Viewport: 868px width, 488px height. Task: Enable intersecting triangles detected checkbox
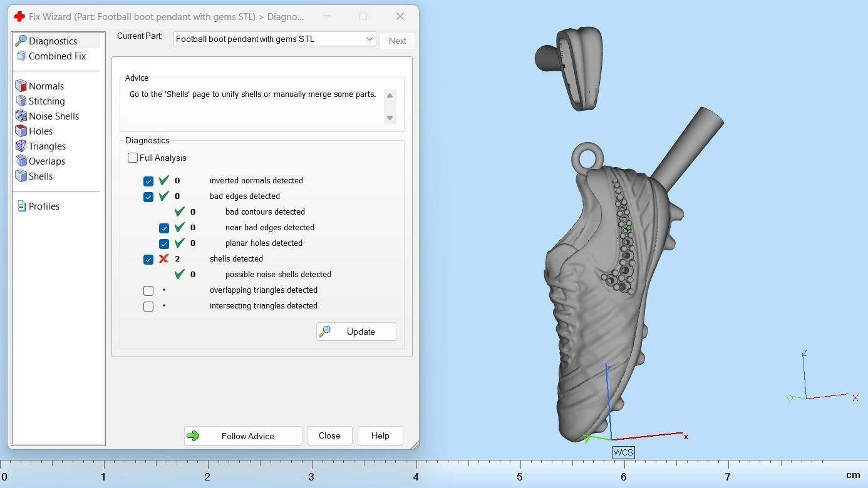click(x=148, y=306)
